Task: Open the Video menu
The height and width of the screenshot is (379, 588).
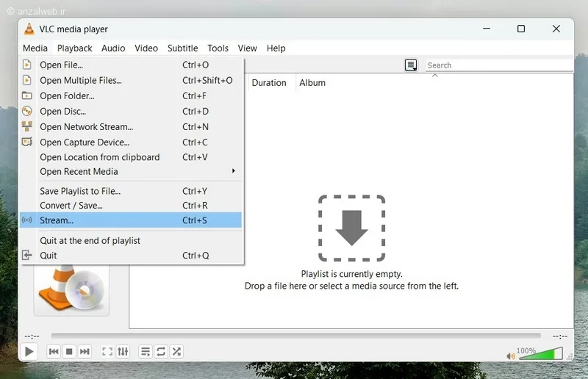Action: pyautogui.click(x=146, y=48)
